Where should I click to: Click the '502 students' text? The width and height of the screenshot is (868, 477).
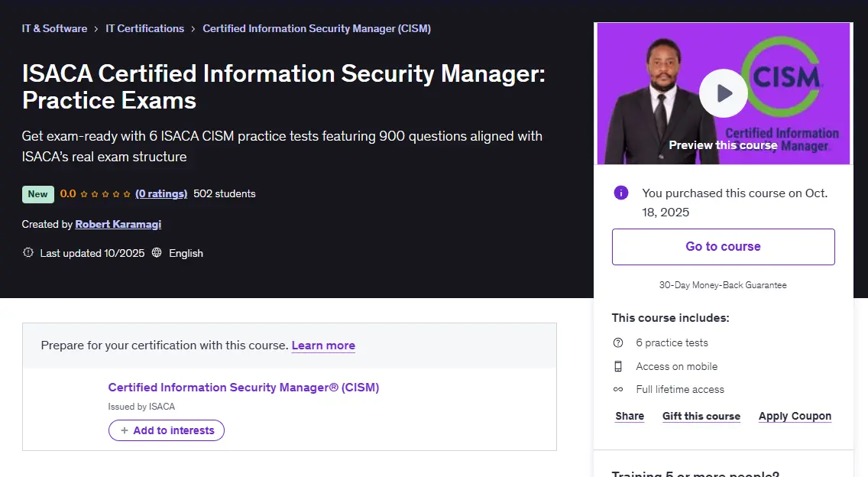click(224, 194)
